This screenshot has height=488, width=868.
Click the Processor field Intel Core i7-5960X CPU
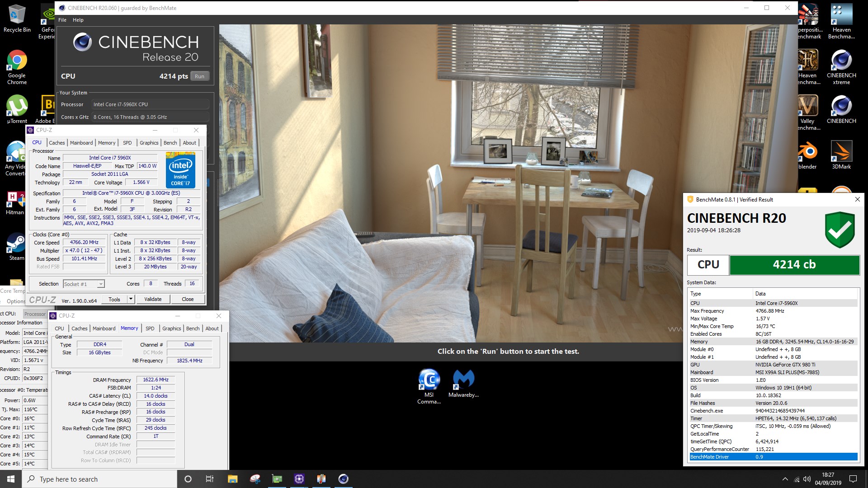[x=150, y=104]
